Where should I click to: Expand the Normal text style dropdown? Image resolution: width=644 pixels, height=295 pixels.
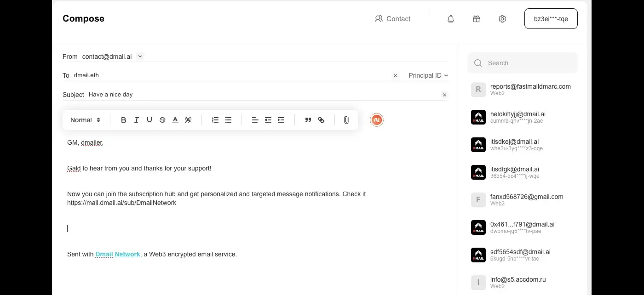(x=85, y=120)
